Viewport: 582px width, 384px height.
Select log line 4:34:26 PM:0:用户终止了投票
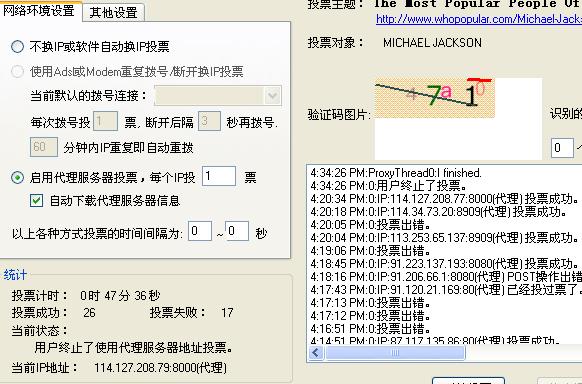coord(389,186)
